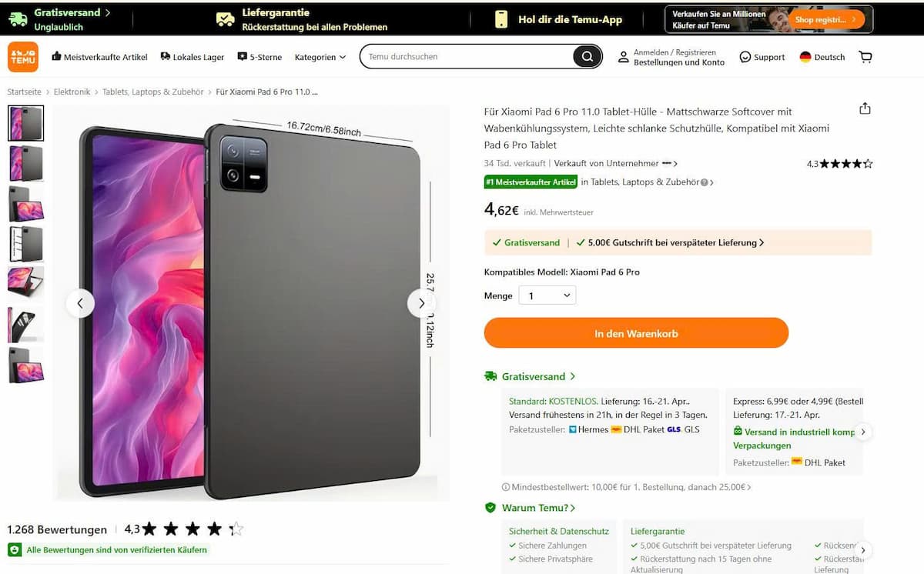
Task: Click the account person icon
Action: coord(624,57)
